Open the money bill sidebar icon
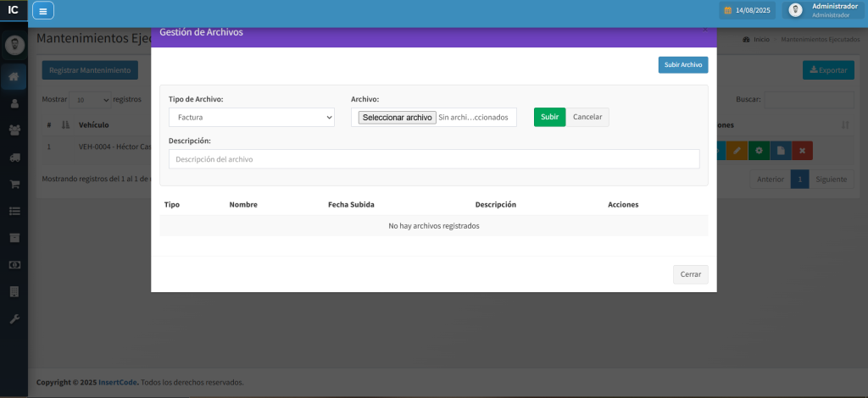The width and height of the screenshot is (868, 398). point(14,264)
